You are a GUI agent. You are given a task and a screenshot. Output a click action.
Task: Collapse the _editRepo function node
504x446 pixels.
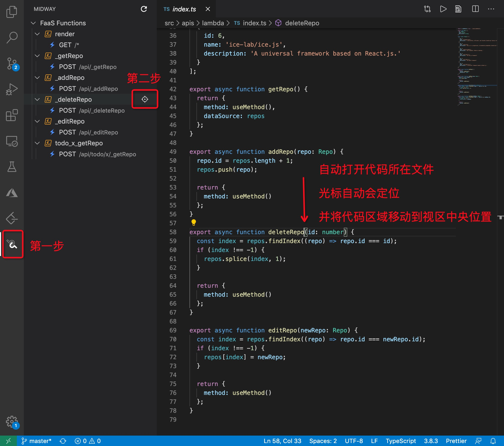pyautogui.click(x=37, y=121)
